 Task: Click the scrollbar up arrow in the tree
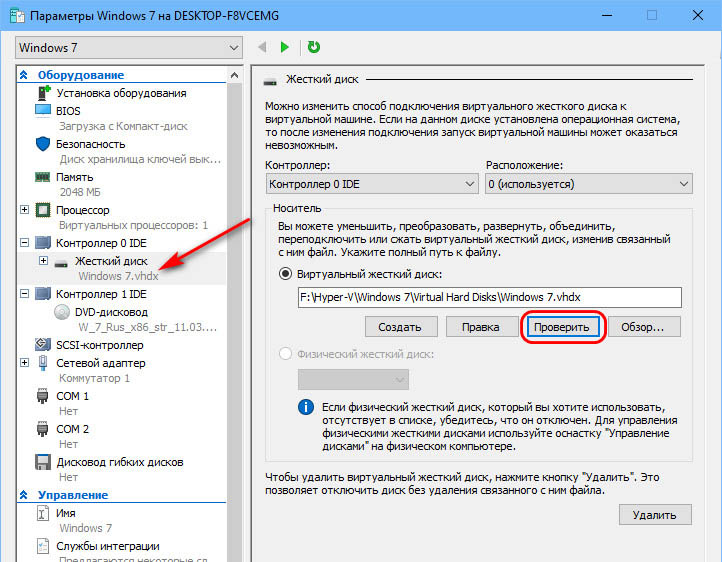tap(234, 75)
